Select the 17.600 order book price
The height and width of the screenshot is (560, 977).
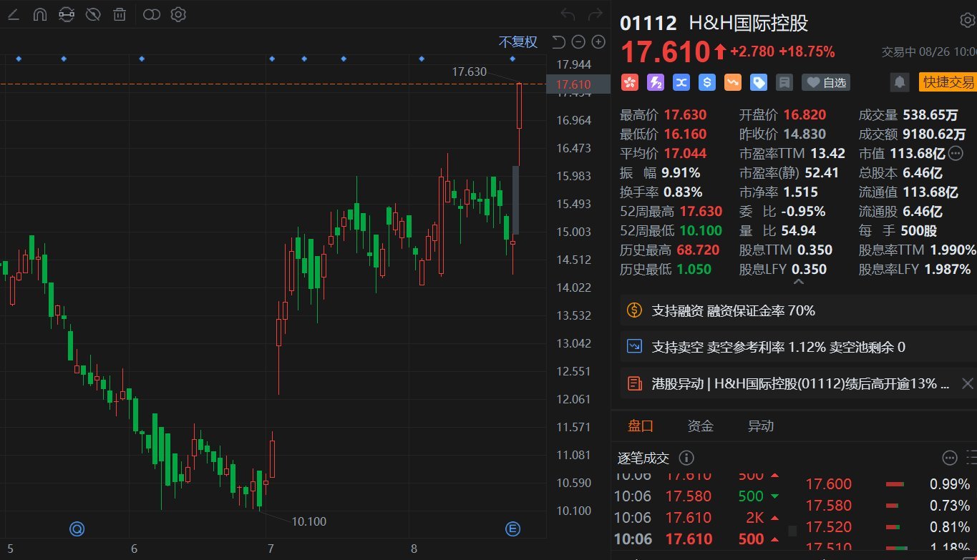coord(829,484)
